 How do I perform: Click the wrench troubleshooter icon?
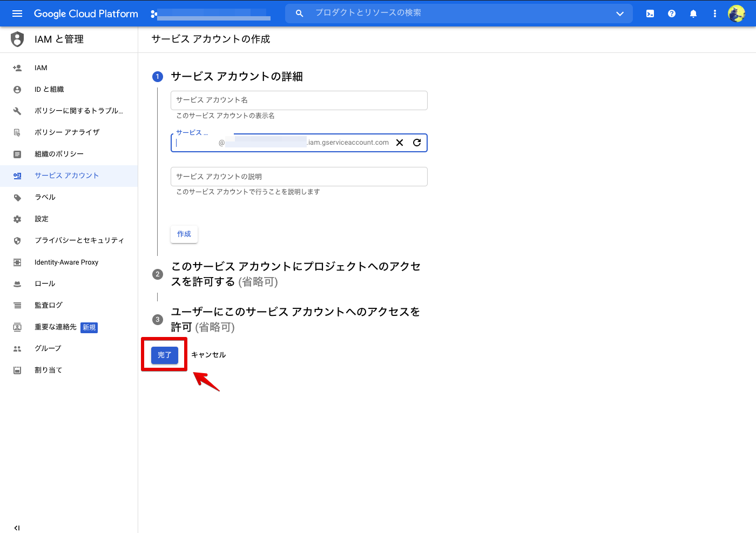coord(17,111)
